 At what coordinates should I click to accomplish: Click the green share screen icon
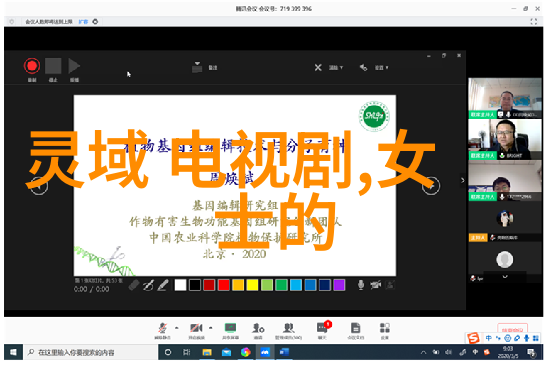(230, 331)
